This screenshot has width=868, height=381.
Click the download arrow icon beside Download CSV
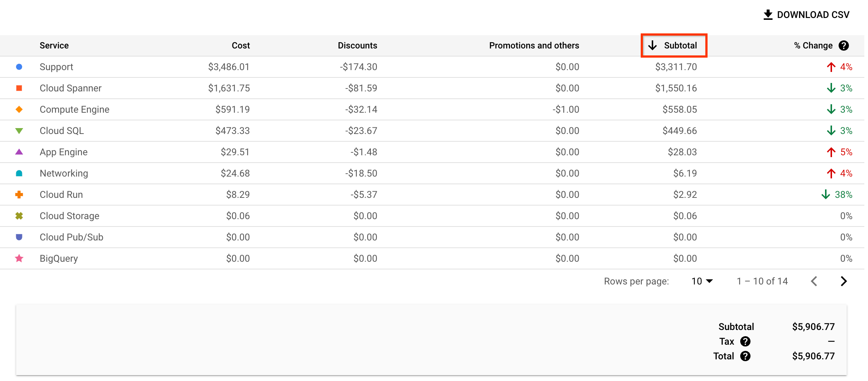click(768, 15)
